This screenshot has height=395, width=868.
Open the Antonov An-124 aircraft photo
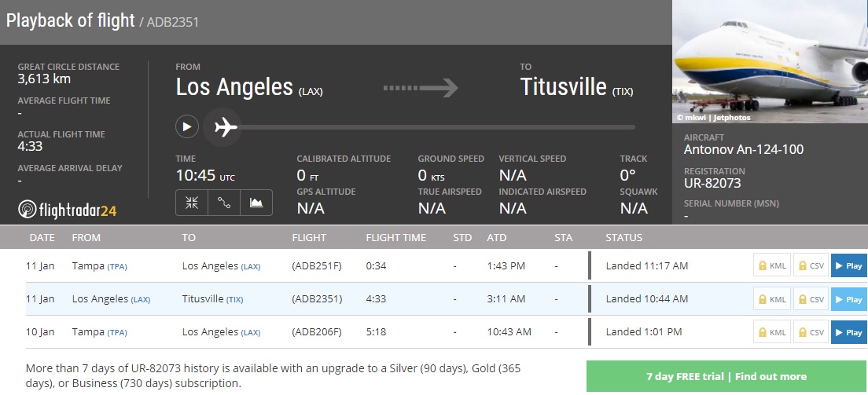[x=770, y=63]
